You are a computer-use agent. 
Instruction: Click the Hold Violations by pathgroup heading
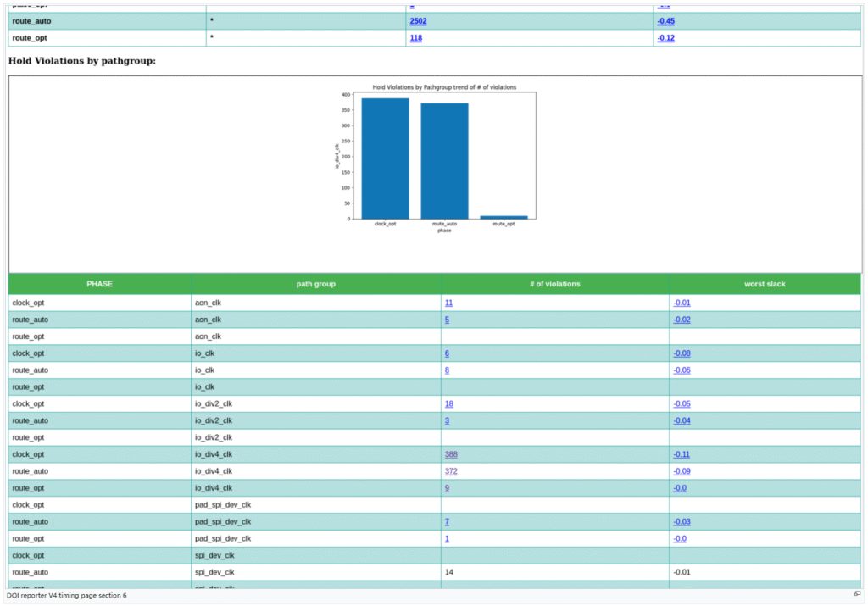82,61
